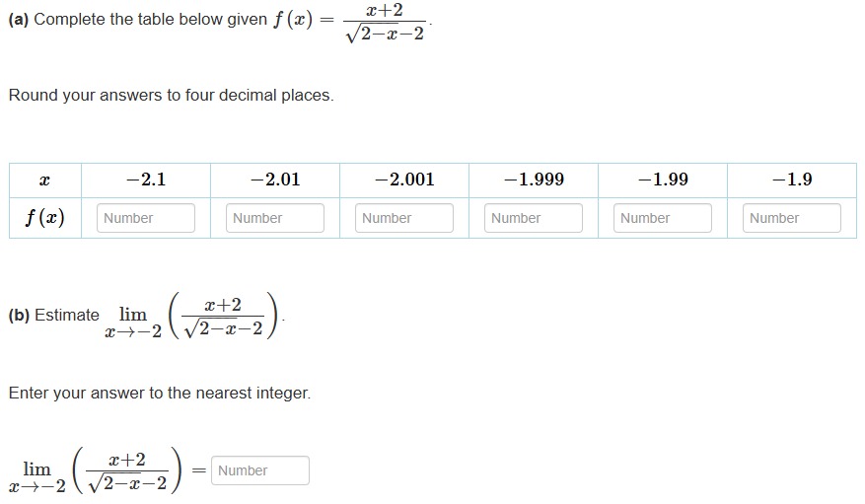
Task: Select the −1.999 column heading
Action: click(534, 180)
